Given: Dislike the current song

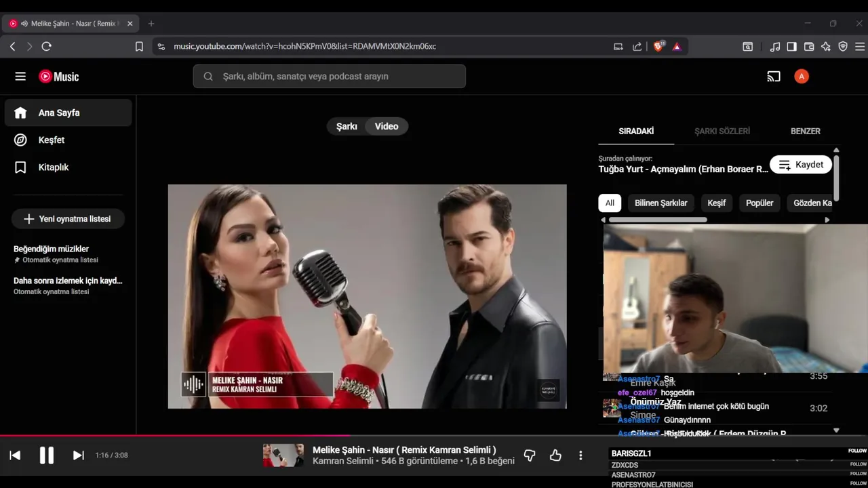Looking at the screenshot, I should [530, 455].
